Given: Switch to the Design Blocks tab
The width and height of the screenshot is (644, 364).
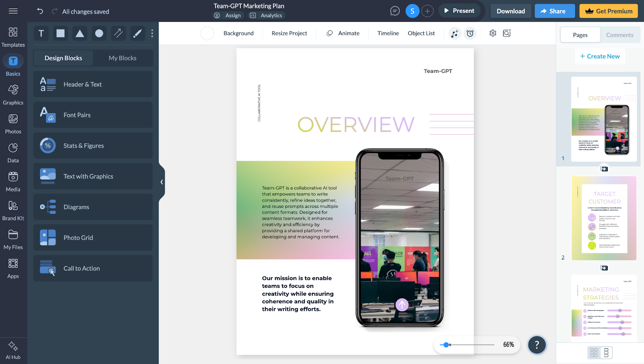Looking at the screenshot, I should pyautogui.click(x=63, y=58).
